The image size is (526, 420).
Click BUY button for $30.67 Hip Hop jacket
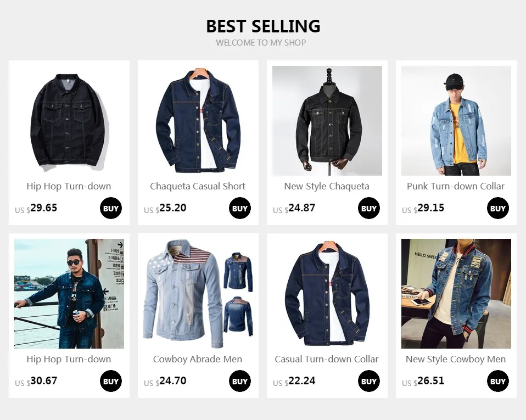click(x=111, y=381)
